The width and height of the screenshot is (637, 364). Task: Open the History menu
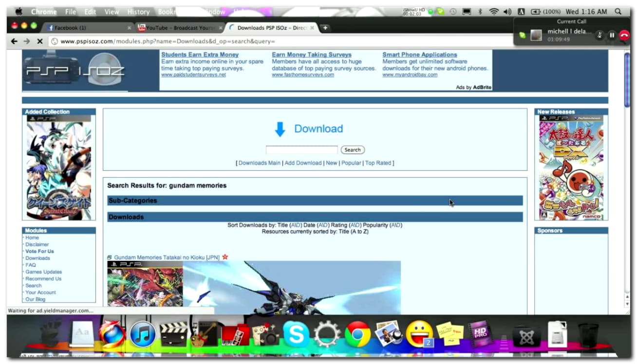point(138,12)
